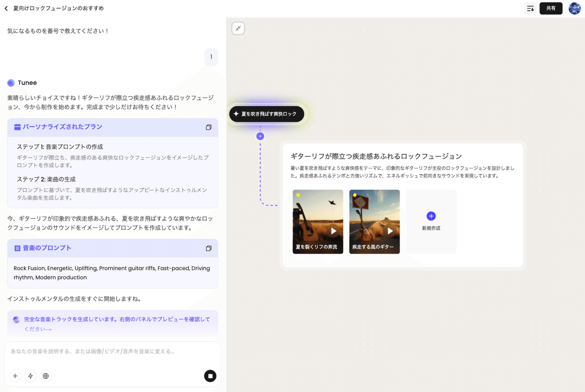This screenshot has height=392, width=585.
Task: Play the 疾走する風のギター track
Action: pos(390,231)
